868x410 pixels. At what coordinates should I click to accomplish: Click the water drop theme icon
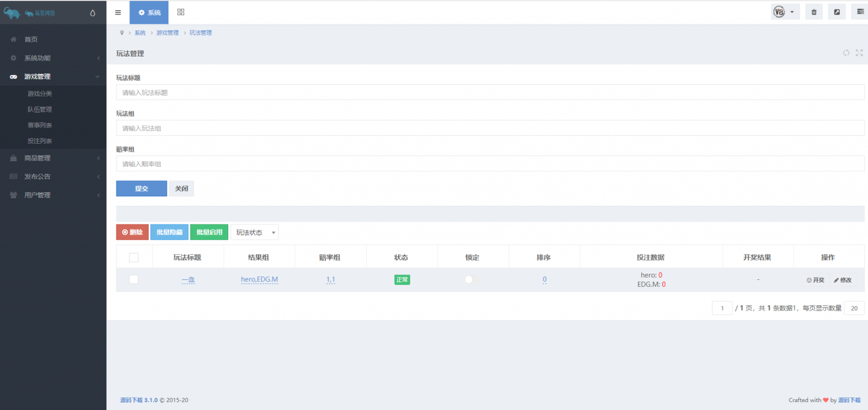tap(93, 14)
